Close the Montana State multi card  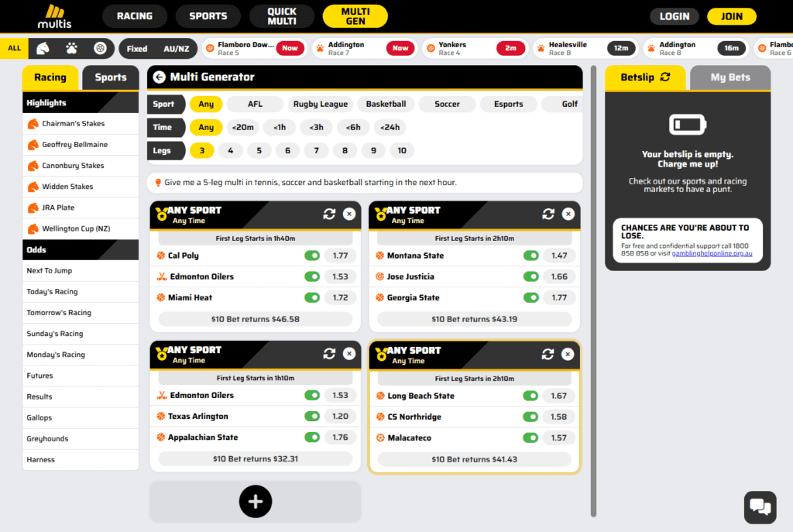pos(568,214)
